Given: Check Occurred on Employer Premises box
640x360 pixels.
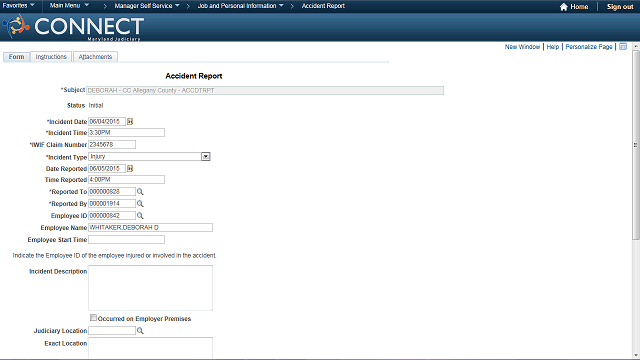Looking at the screenshot, I should coord(93,318).
